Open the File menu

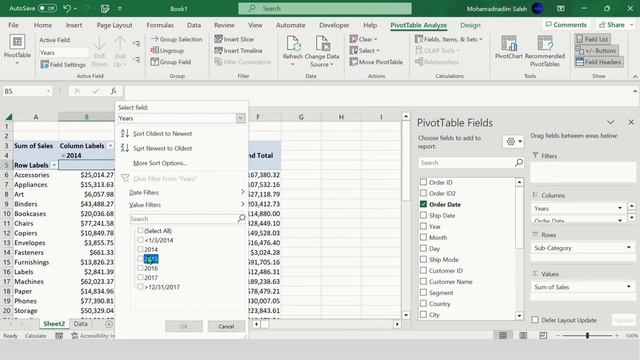click(x=13, y=25)
